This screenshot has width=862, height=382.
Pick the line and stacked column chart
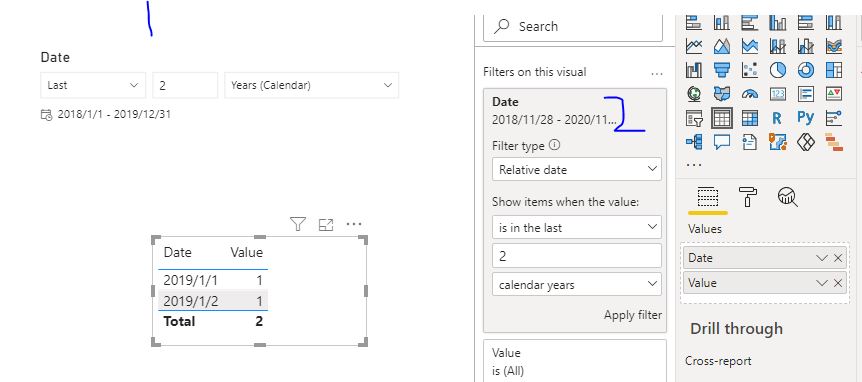pos(778,46)
